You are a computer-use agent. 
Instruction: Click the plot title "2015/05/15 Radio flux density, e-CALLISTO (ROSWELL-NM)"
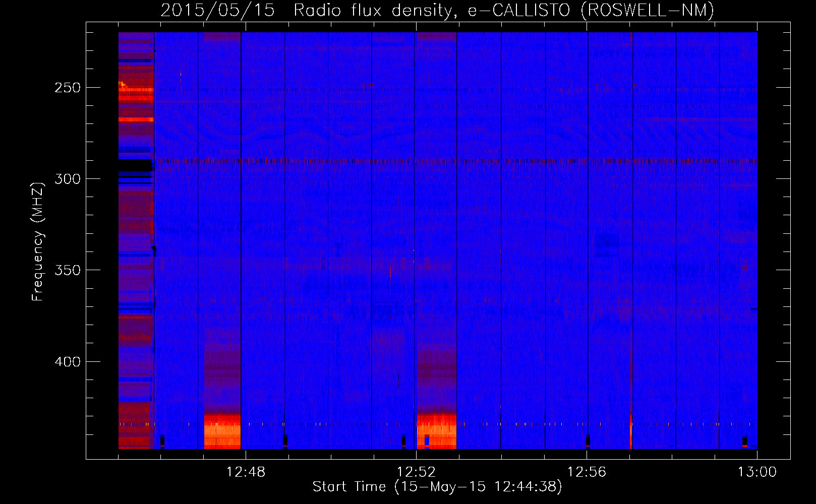[437, 10]
